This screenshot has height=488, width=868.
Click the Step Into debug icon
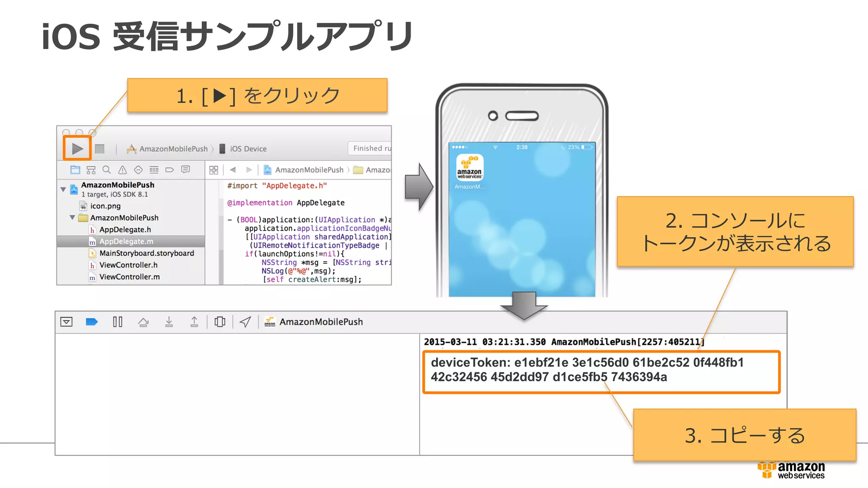click(169, 322)
